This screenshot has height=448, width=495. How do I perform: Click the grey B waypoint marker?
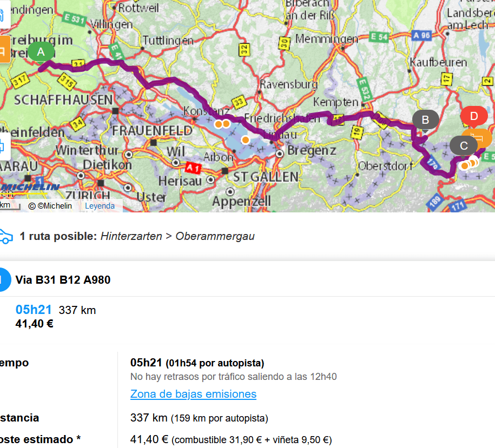(x=425, y=120)
